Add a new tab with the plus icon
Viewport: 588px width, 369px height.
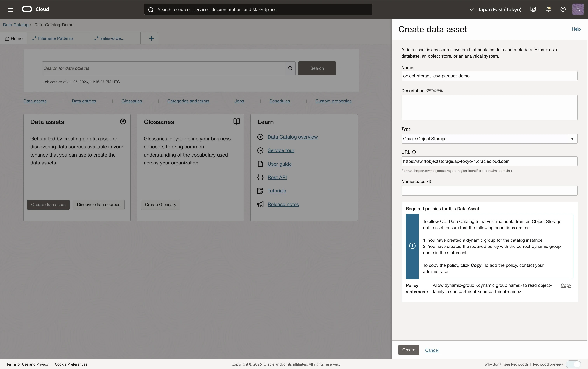151,38
